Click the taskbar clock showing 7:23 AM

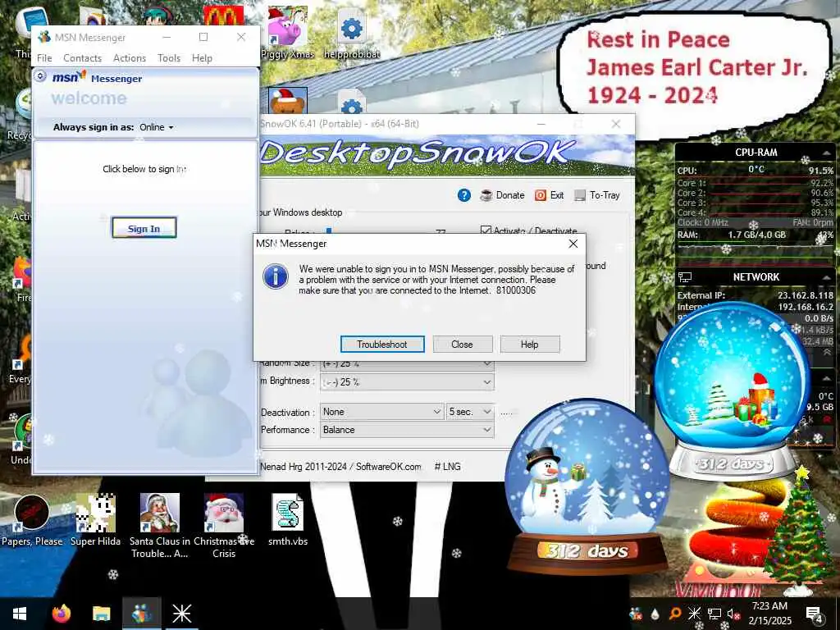click(769, 614)
